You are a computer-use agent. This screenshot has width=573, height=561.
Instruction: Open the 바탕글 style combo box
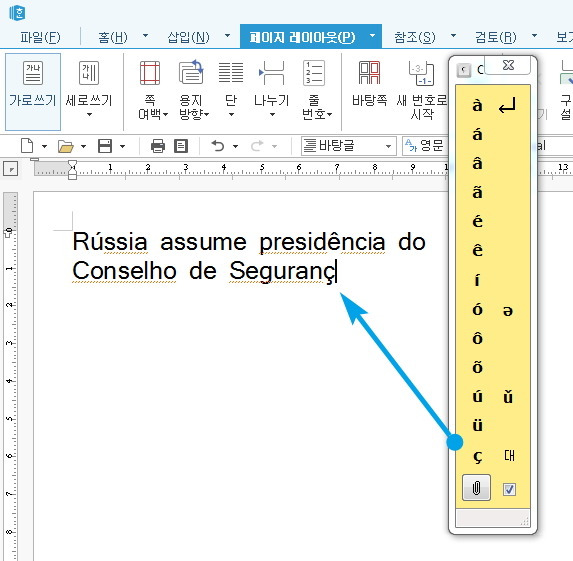tap(349, 146)
